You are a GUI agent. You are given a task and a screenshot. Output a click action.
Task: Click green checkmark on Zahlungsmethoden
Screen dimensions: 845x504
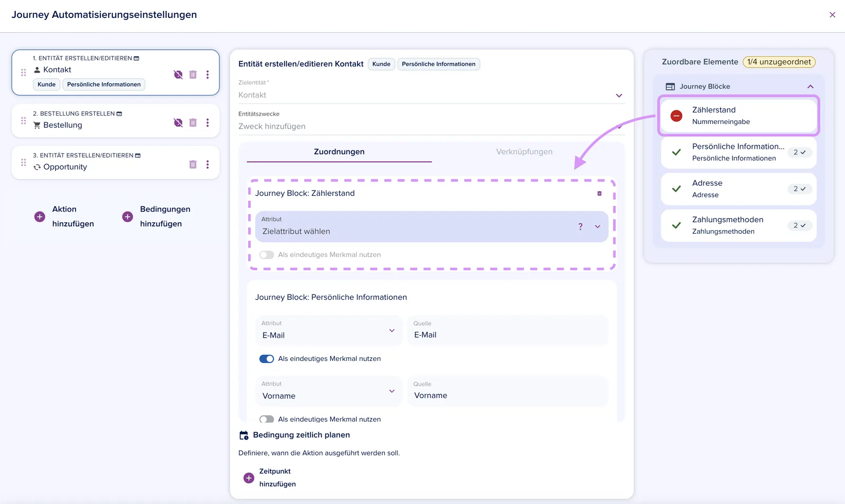click(x=677, y=225)
